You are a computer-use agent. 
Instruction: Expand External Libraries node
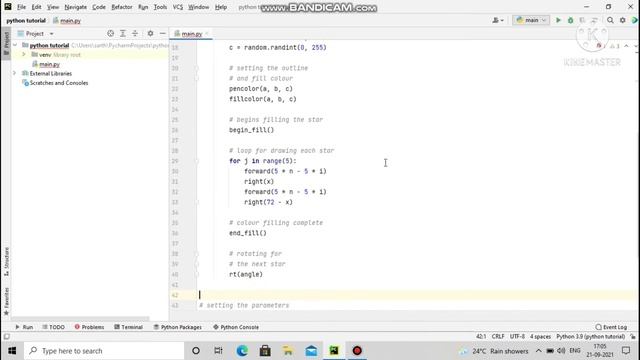coord(15,73)
